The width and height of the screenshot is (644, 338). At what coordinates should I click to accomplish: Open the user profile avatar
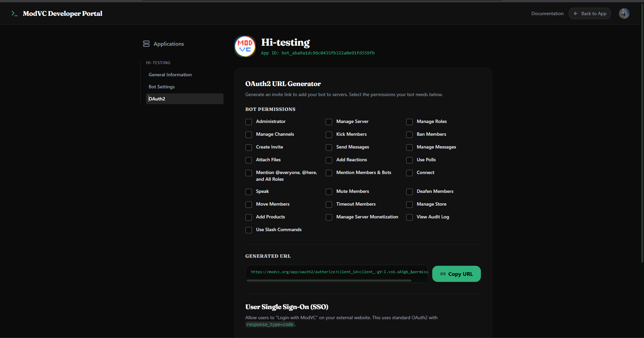coord(624,13)
